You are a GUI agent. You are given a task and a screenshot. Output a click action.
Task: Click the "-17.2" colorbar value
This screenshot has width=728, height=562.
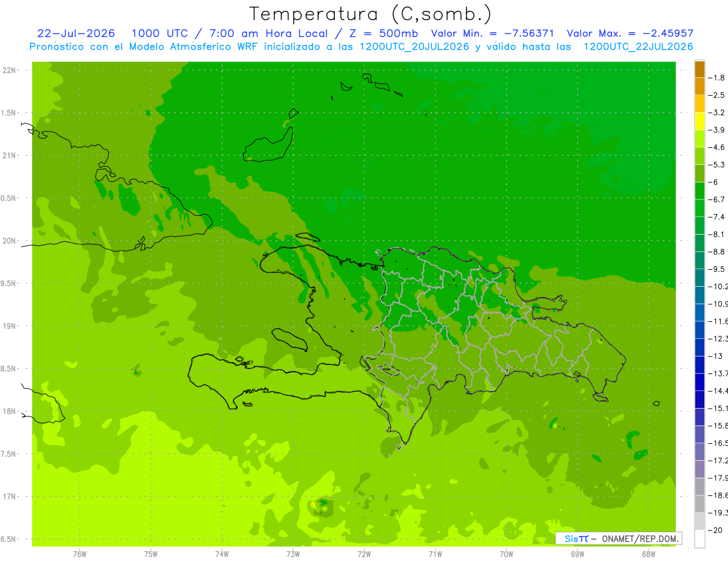[x=718, y=461]
